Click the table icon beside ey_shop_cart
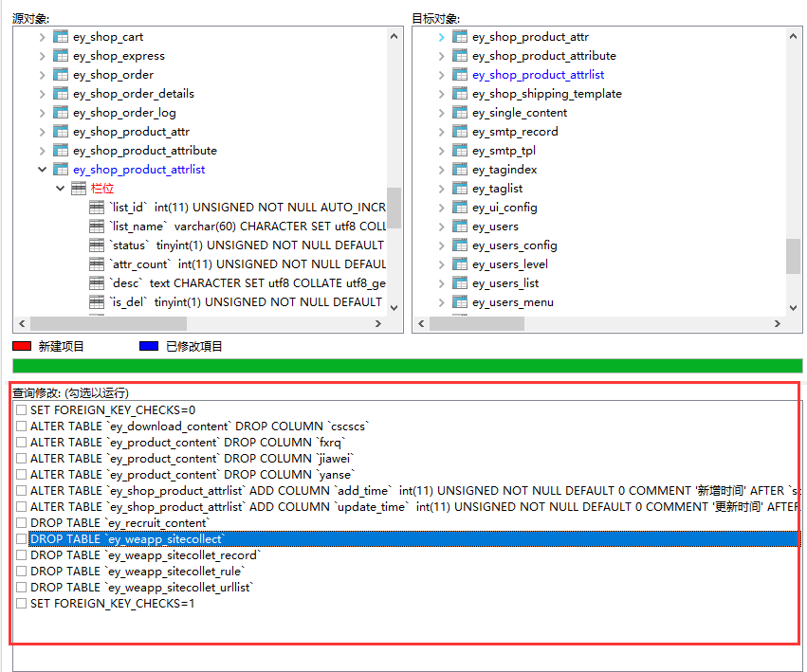Image resolution: width=807 pixels, height=672 pixels. [61, 37]
